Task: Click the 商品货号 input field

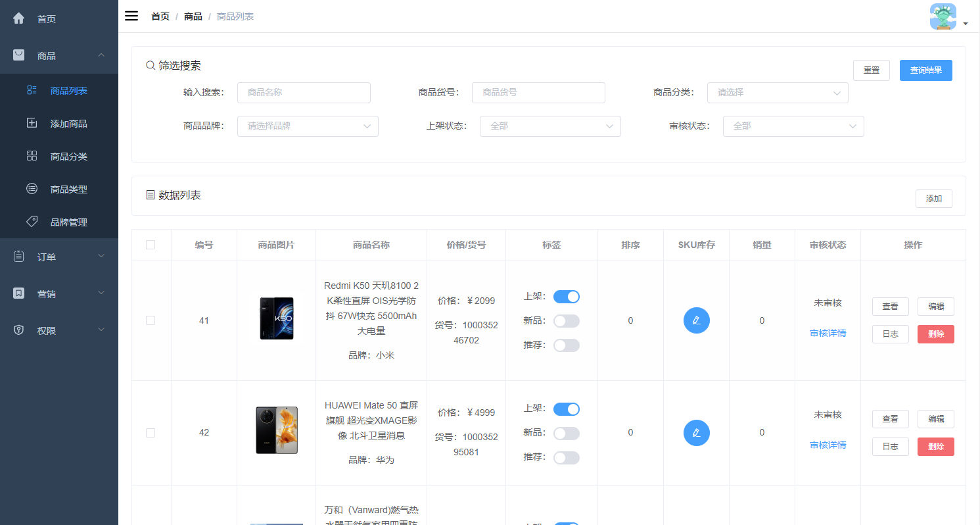Action: [x=538, y=93]
